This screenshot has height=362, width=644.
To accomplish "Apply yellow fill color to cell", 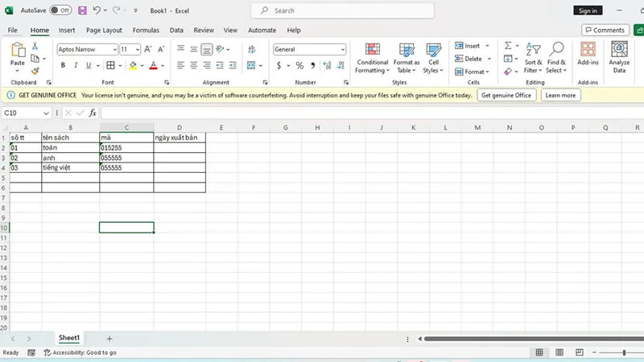I will click(x=133, y=65).
